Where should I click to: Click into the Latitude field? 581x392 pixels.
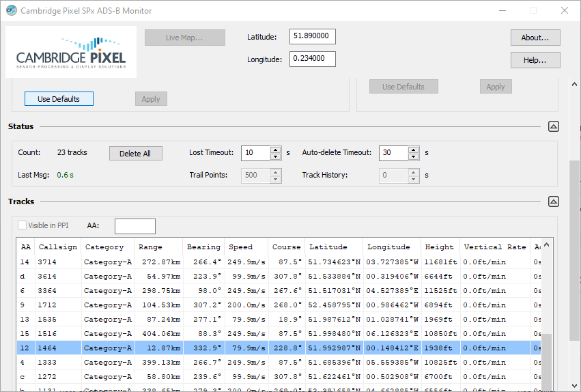tap(312, 37)
